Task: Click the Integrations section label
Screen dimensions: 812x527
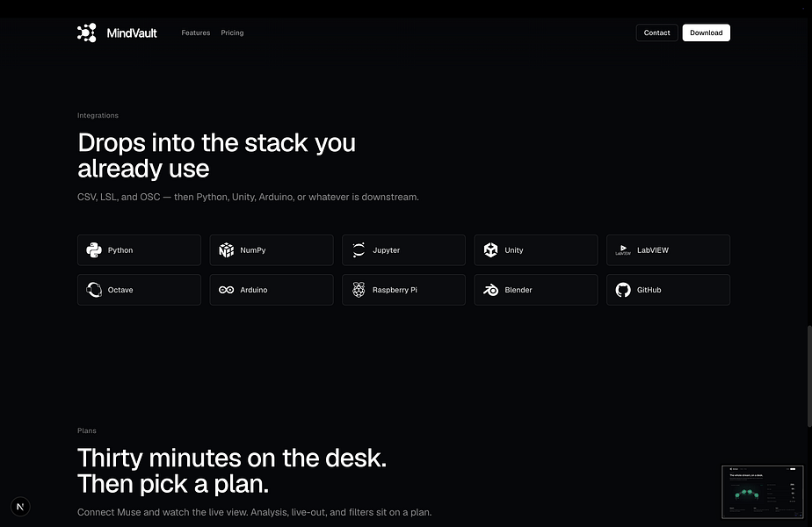Action: [98, 115]
